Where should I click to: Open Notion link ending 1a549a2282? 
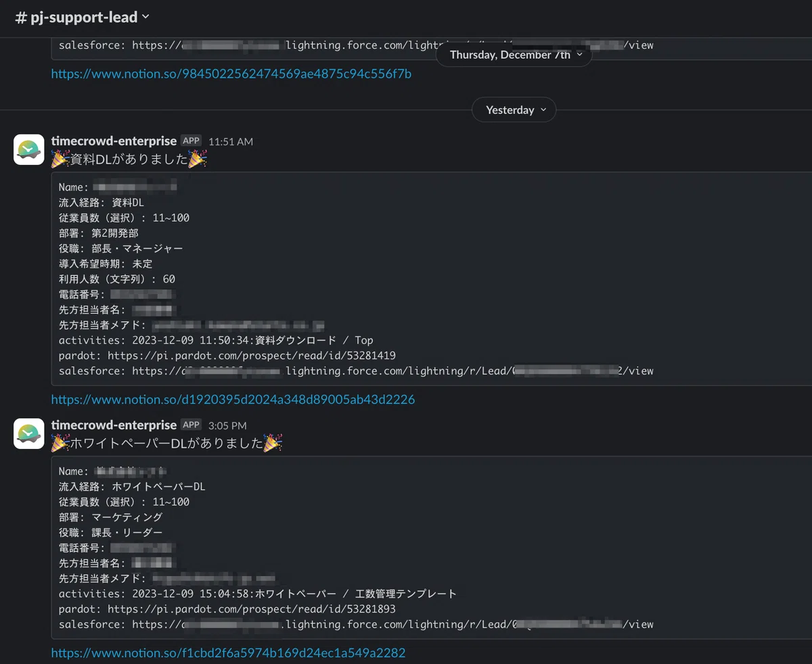tap(228, 653)
